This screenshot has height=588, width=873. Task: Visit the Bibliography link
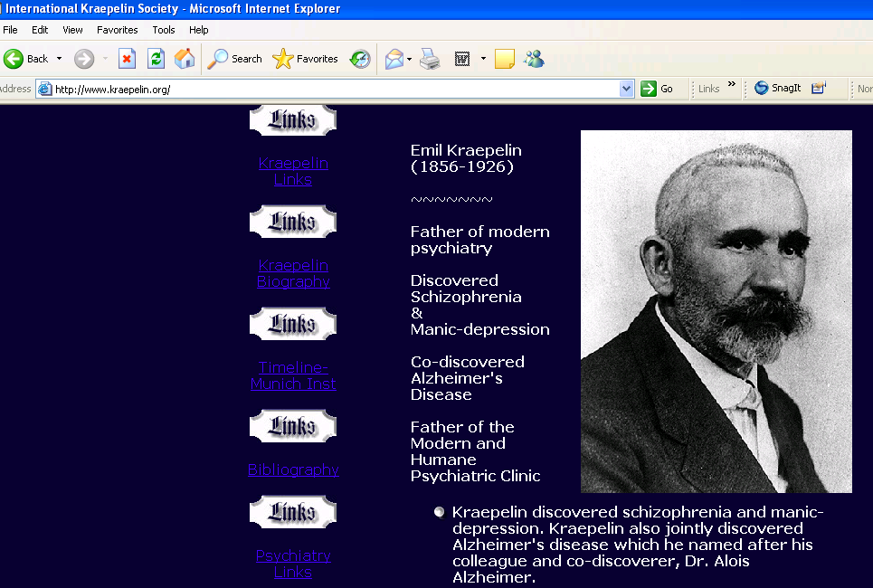tap(293, 469)
